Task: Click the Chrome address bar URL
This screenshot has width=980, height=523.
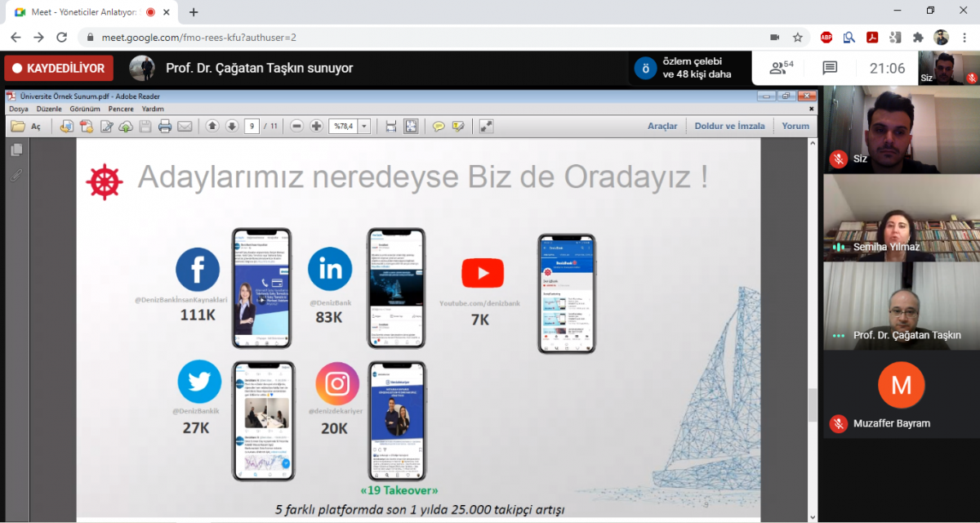Action: (x=199, y=37)
